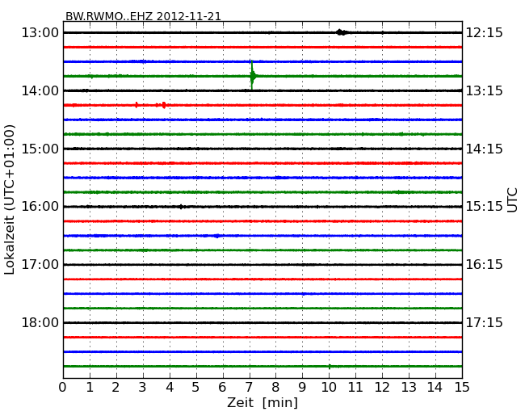Click the 14:15 UTC time label
The image size is (525, 420).
[x=484, y=149]
